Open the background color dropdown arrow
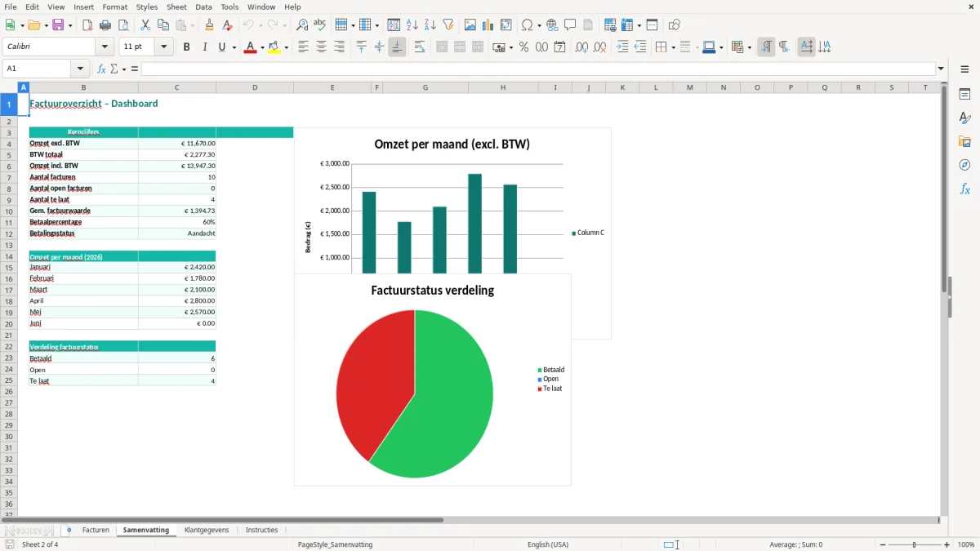This screenshot has width=980, height=551. [286, 47]
